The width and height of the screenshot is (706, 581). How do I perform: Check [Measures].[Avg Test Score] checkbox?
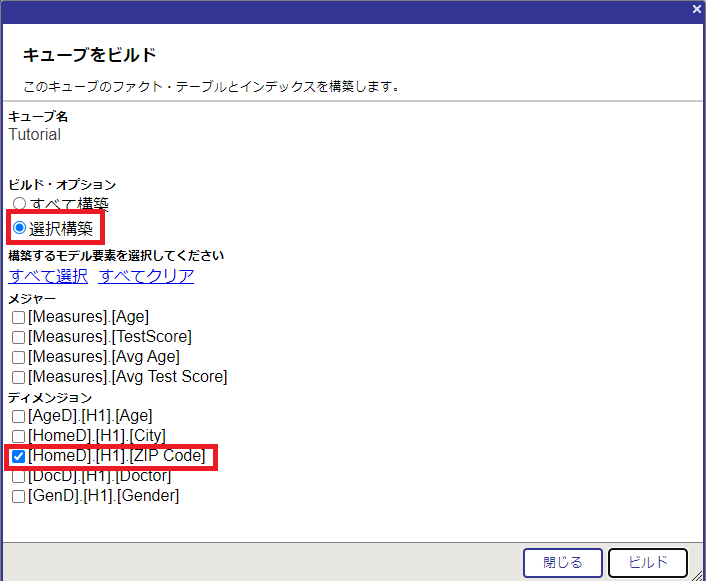coord(18,377)
